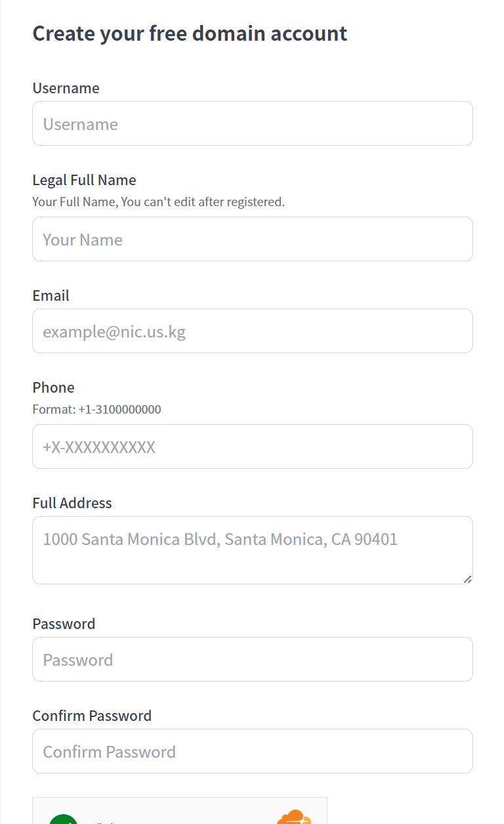Click the Full Address textarea resize handle
The image size is (504, 824).
(467, 579)
